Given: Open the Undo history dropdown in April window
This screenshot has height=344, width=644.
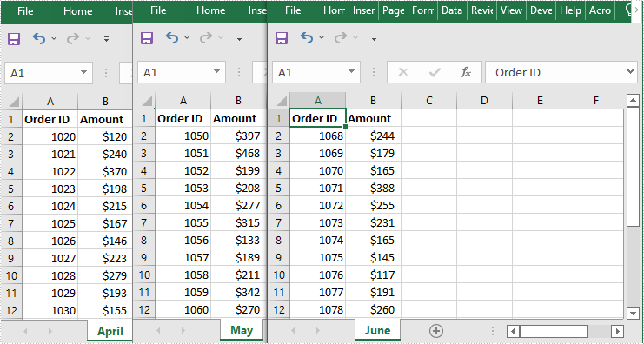Looking at the screenshot, I should [54, 38].
